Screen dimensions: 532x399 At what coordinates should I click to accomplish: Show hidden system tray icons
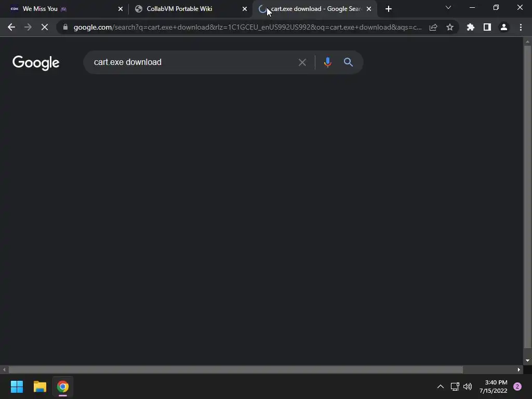tap(441, 387)
